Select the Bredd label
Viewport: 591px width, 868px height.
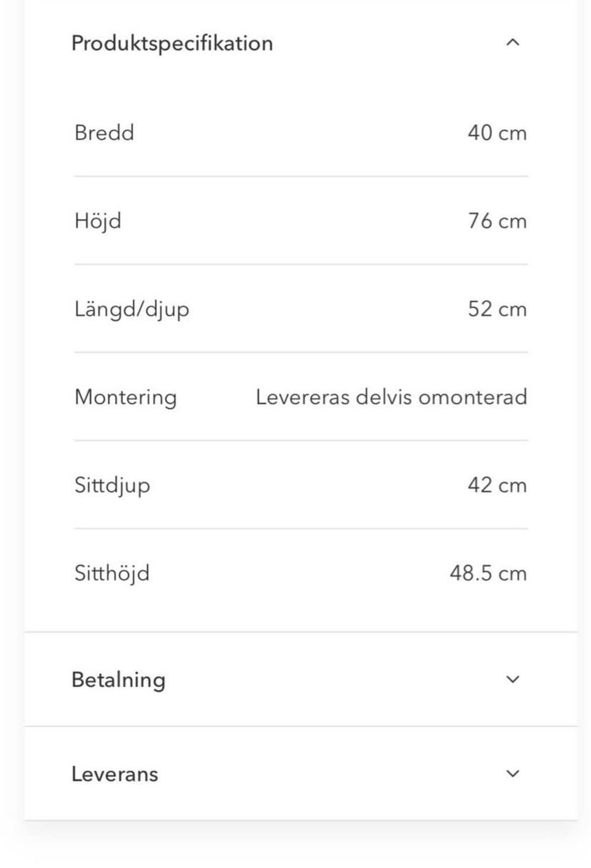click(x=104, y=132)
